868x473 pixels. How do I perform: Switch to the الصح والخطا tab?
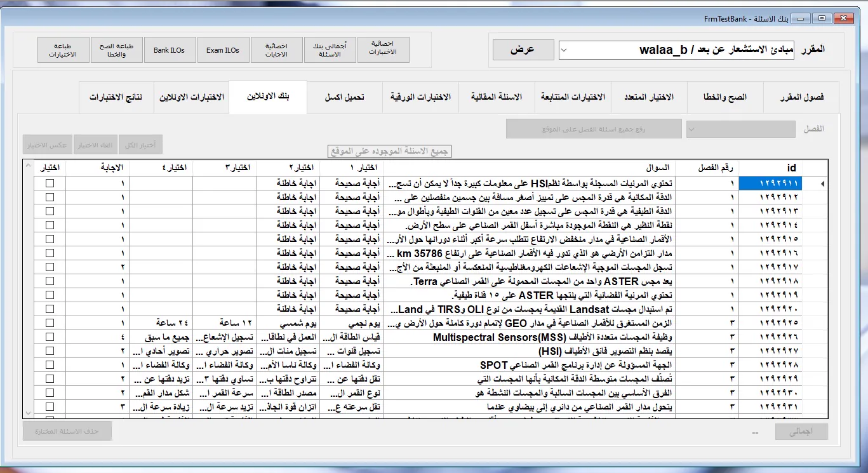click(725, 98)
